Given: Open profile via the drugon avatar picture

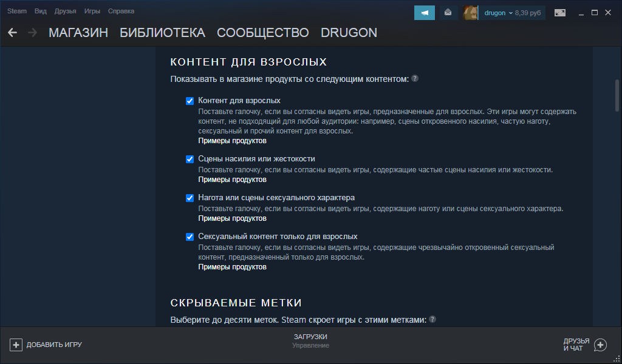Looking at the screenshot, I should [471, 12].
